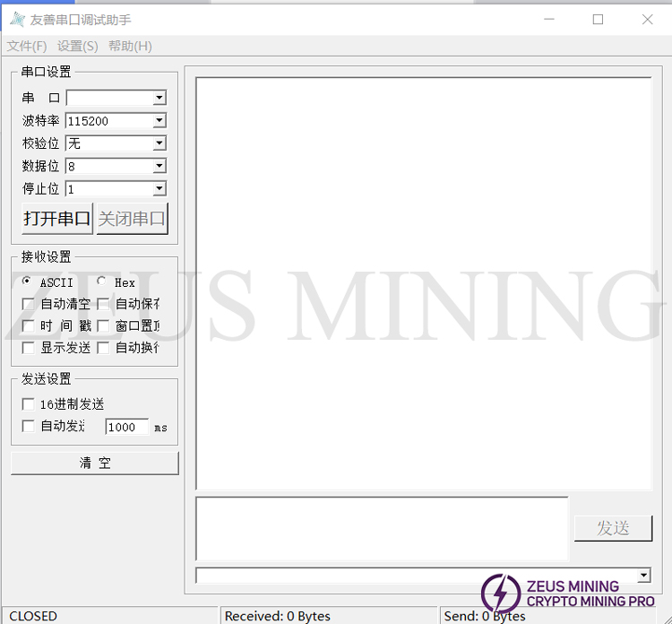Click the app icon in title bar

17,19
